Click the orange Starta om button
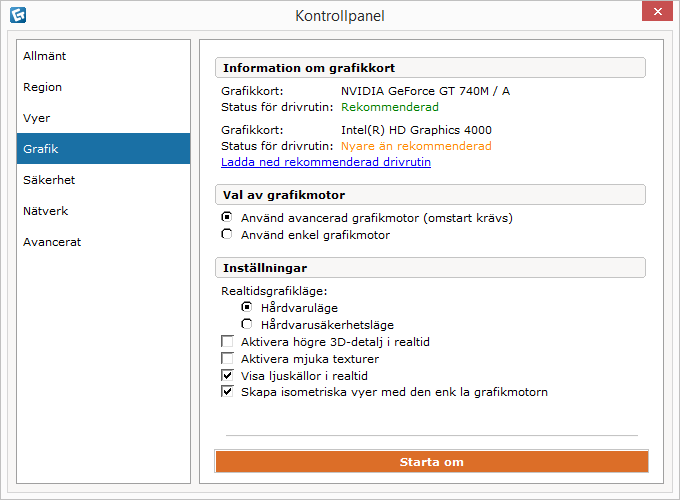Viewport: 680px width, 500px height. click(x=432, y=461)
